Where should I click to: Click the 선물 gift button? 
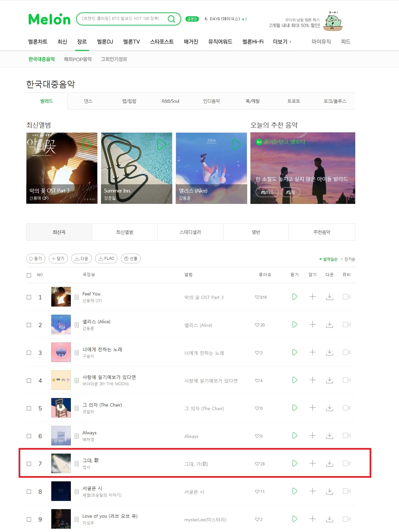click(131, 258)
